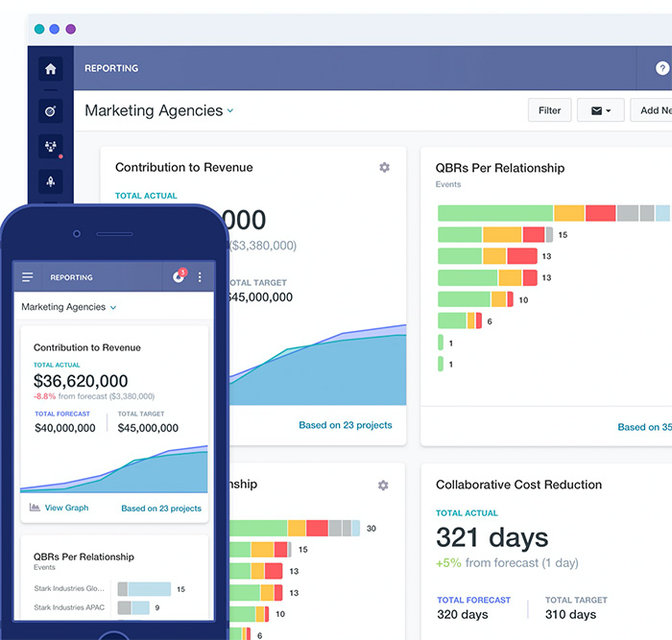Viewport: 672px width, 640px height.
Task: Select the rocket icon in the sidebar
Action: coord(51,182)
